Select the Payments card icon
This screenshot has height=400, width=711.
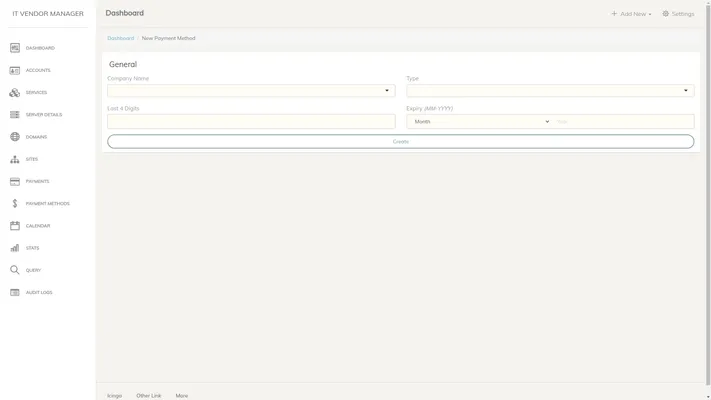tap(15, 181)
